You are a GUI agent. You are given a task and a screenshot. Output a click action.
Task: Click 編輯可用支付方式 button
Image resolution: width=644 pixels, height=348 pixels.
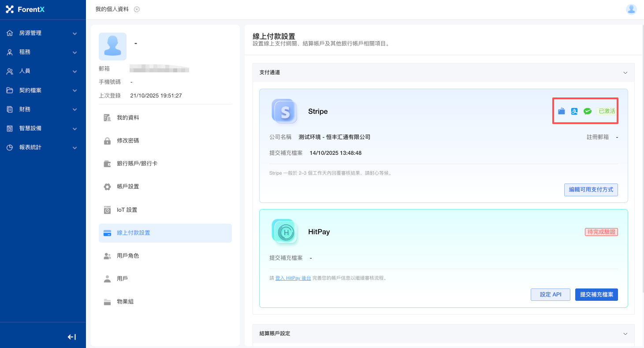(x=591, y=190)
